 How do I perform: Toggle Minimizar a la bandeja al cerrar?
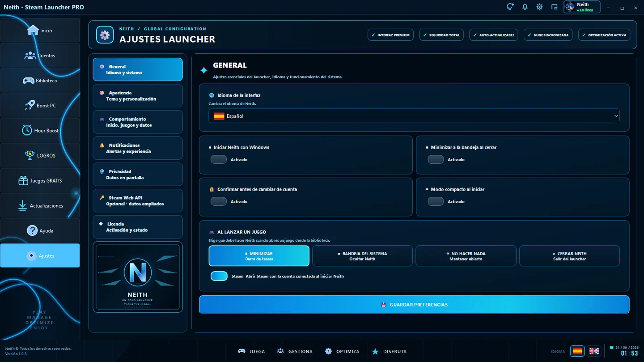436,159
